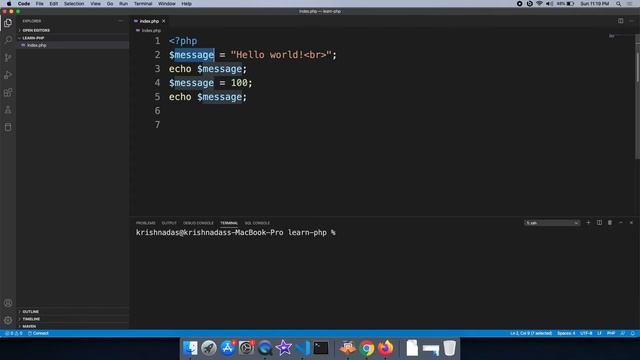This screenshot has height=360, width=640.
Task: Change encoding via UTF-8 status item
Action: tap(586, 333)
